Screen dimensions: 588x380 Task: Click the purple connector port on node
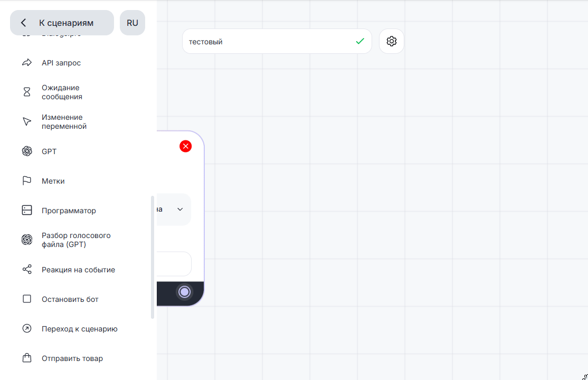point(184,292)
